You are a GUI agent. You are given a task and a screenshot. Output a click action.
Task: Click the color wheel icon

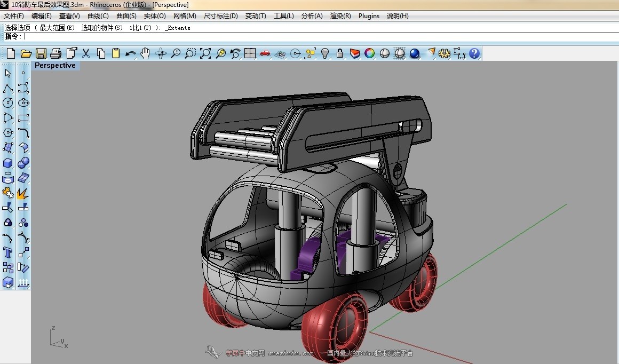[369, 53]
